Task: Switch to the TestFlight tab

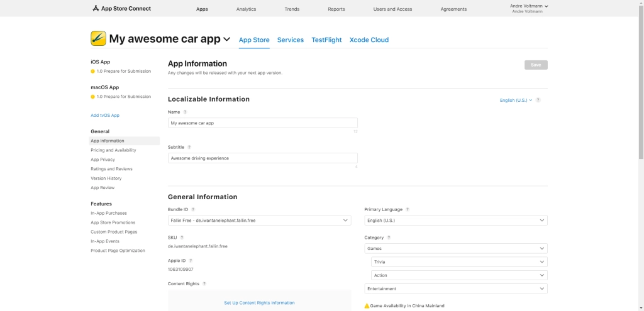Action: click(326, 40)
